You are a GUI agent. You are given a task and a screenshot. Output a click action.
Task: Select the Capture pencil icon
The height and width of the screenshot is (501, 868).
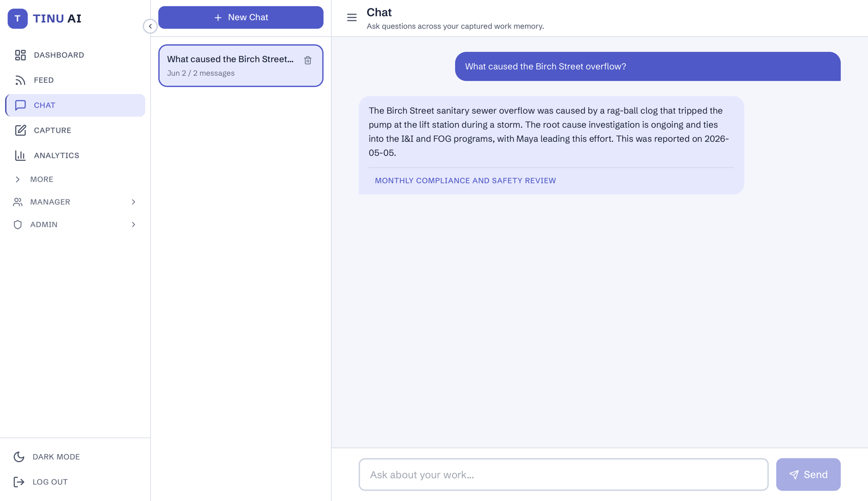point(20,130)
